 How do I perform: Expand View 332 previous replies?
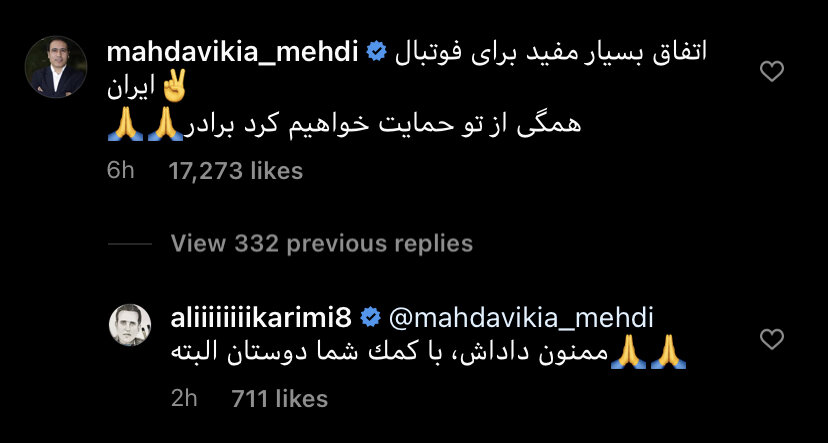(321, 243)
